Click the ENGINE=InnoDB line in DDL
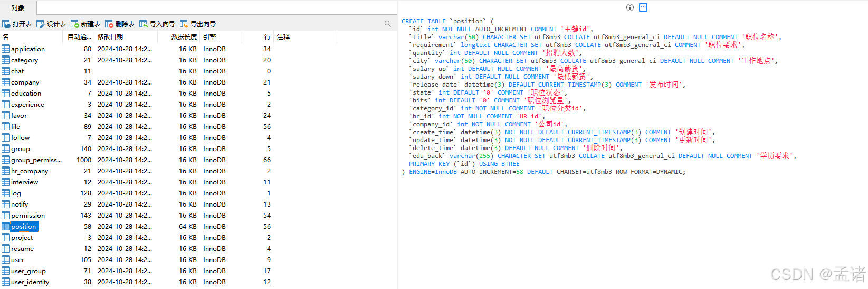868x289 pixels. click(x=543, y=172)
